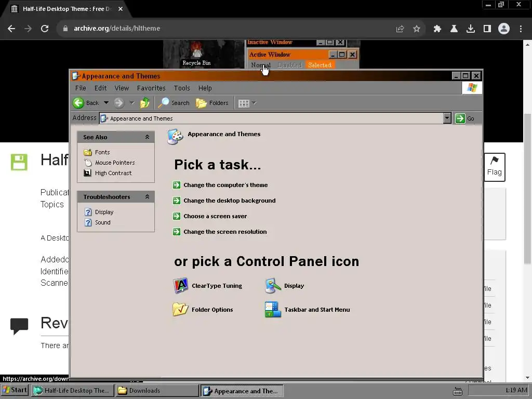The width and height of the screenshot is (532, 399).
Task: Switch to Half-Life Desktop Theme taskbar item
Action: click(x=72, y=391)
